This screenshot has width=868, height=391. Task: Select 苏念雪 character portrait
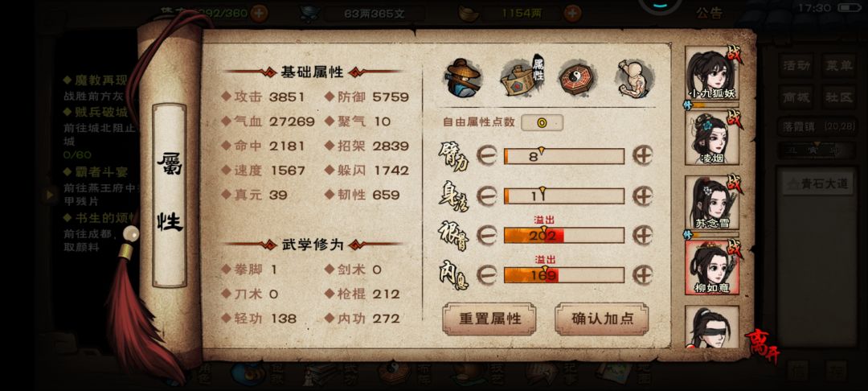click(712, 204)
